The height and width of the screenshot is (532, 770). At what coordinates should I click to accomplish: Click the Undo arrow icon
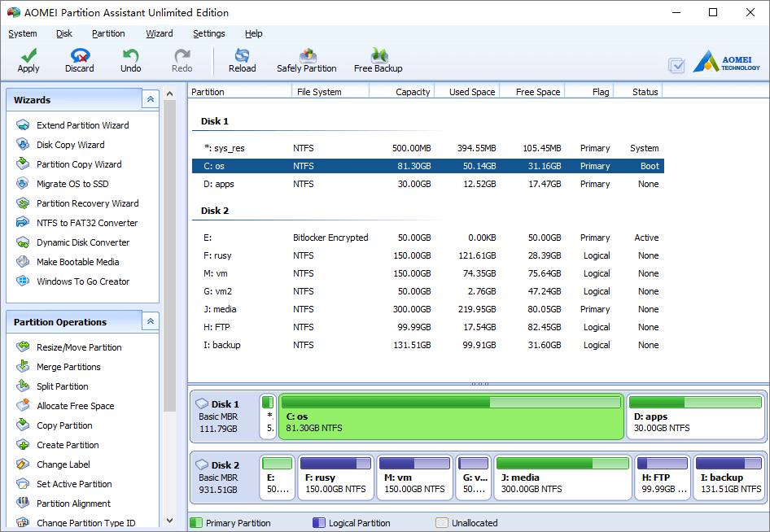(x=130, y=55)
